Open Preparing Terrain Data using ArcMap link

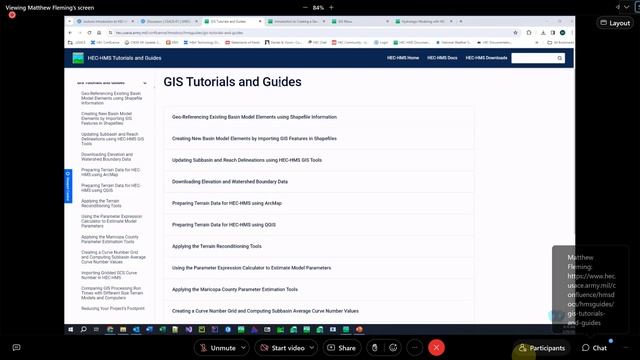(x=227, y=203)
